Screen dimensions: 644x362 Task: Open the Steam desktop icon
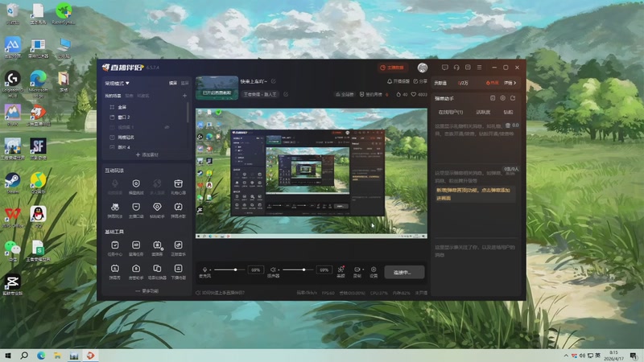pos(13,183)
